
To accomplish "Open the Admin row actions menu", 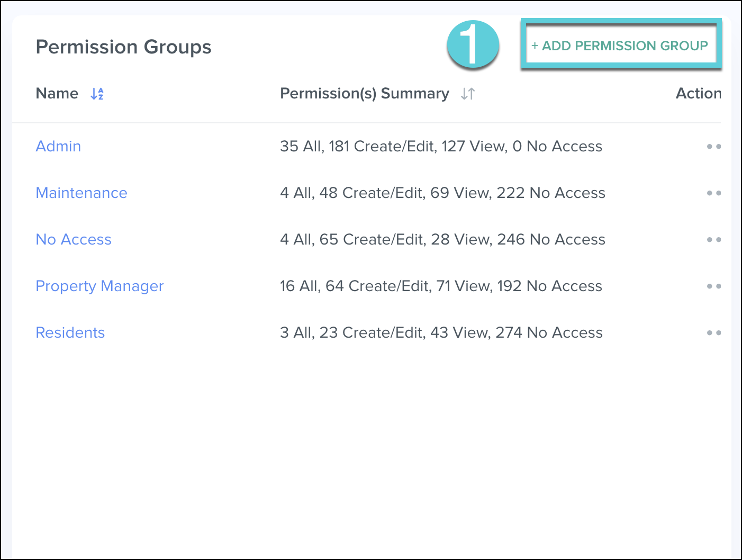I will (x=714, y=146).
